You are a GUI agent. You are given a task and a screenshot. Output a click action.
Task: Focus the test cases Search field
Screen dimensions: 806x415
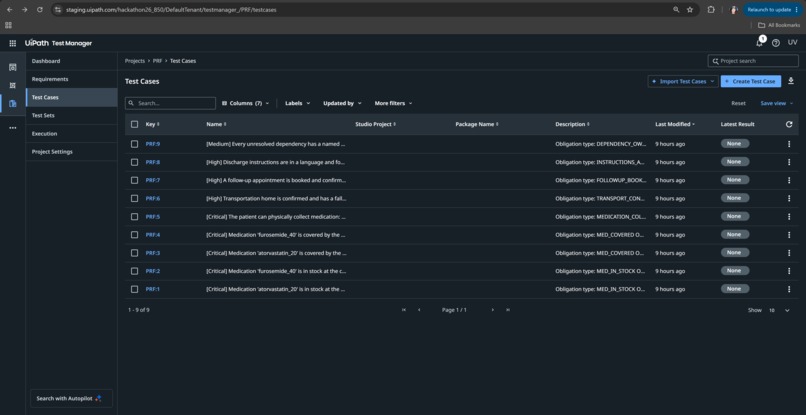pos(170,103)
